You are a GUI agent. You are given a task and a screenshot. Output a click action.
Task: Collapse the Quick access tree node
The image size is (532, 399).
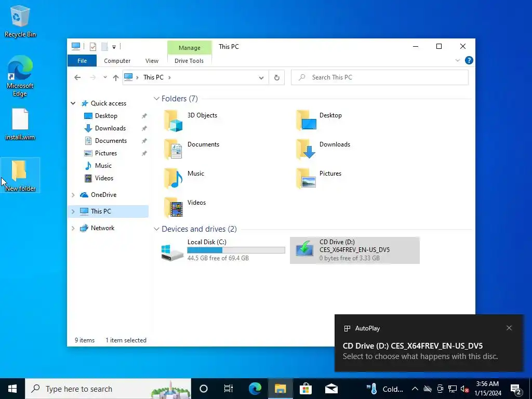coord(73,103)
